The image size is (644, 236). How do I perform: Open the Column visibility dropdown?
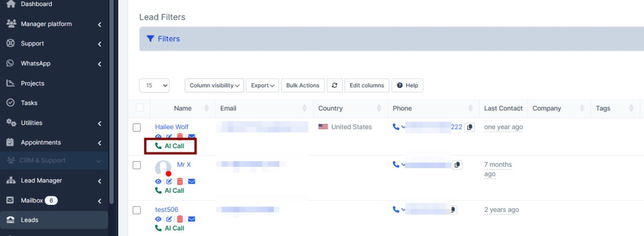coord(214,85)
